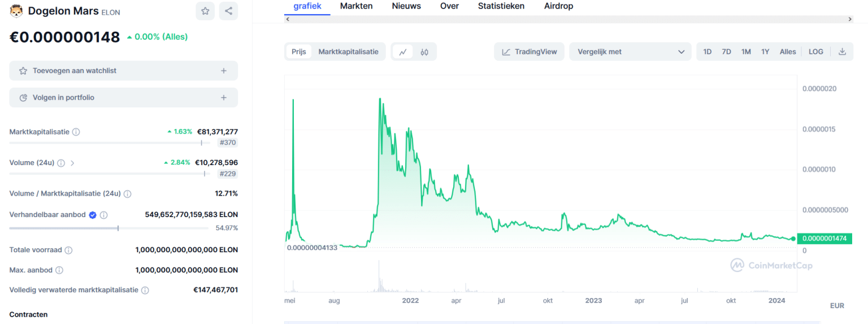Select the candlestick chart view icon
The image size is (868, 324).
pos(424,51)
